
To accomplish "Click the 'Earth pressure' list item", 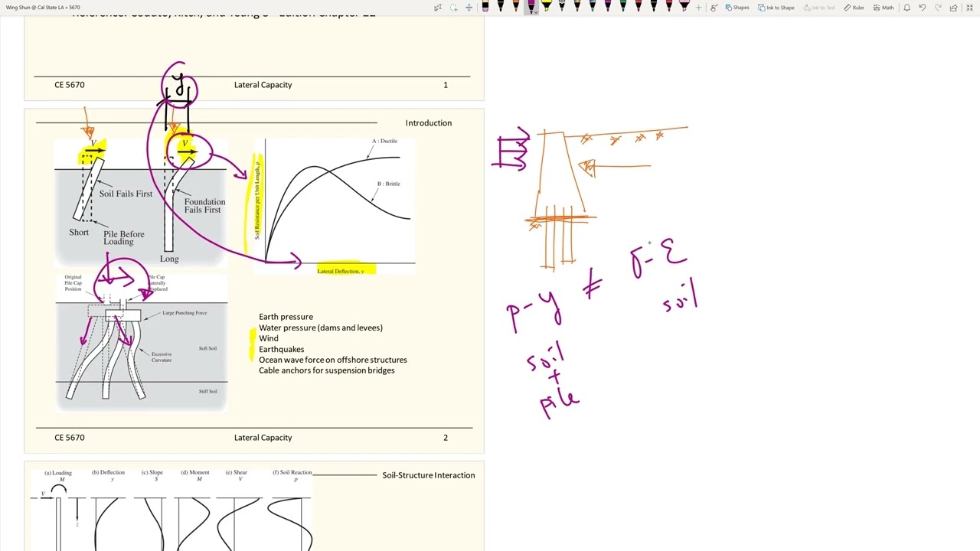I will (286, 317).
